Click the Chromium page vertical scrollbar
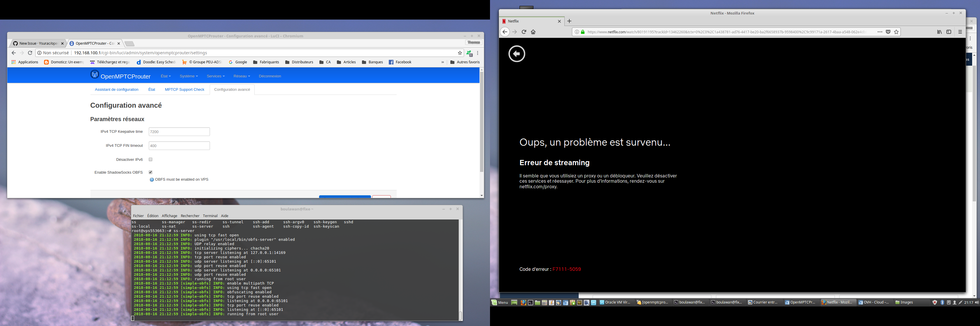 (482, 122)
